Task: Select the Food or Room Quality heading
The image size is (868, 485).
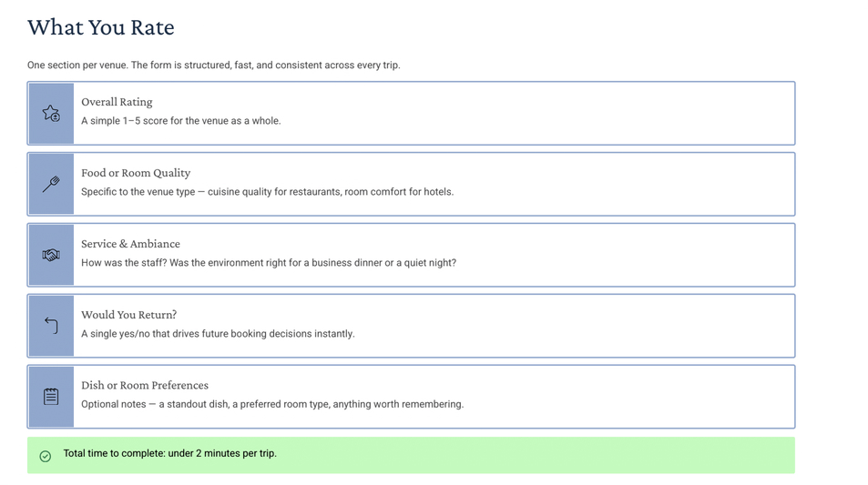Action: click(136, 173)
